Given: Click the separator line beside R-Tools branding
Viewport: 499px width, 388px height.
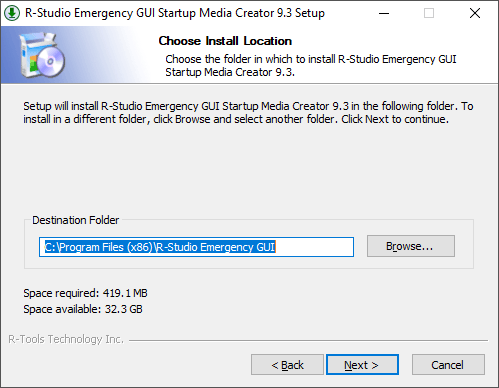Looking at the screenshot, I should [x=308, y=341].
